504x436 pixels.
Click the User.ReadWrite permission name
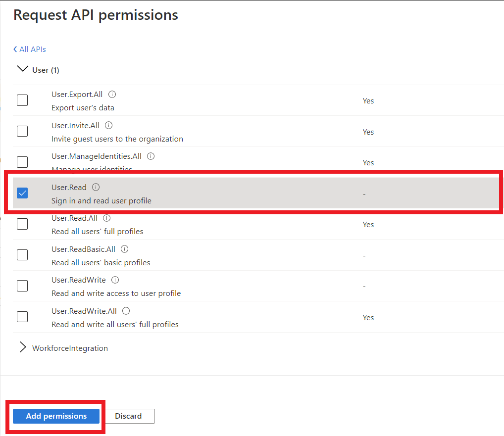[78, 280]
